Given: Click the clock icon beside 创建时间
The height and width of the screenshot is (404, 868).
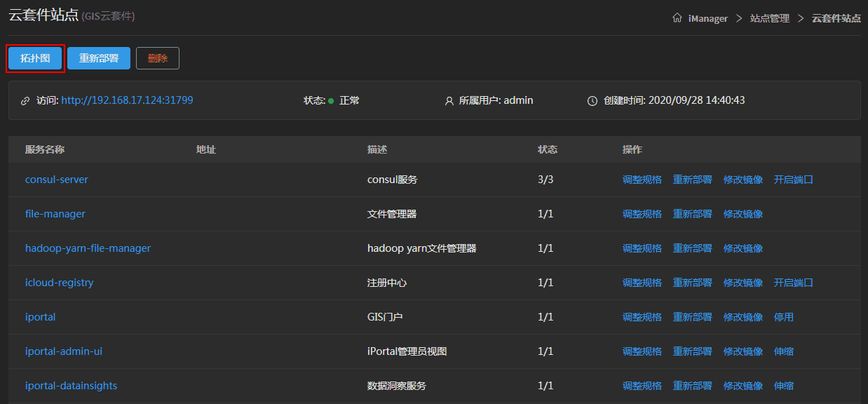Looking at the screenshot, I should (x=592, y=101).
